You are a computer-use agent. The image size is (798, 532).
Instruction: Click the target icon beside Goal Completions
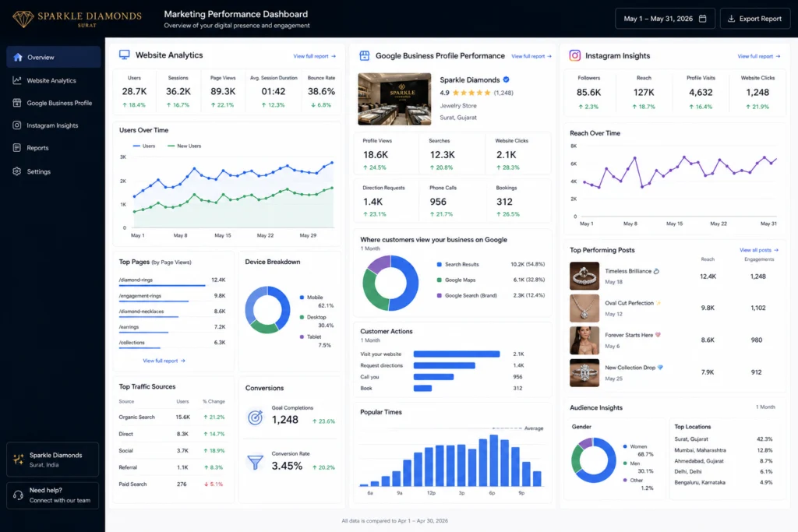tap(255, 417)
